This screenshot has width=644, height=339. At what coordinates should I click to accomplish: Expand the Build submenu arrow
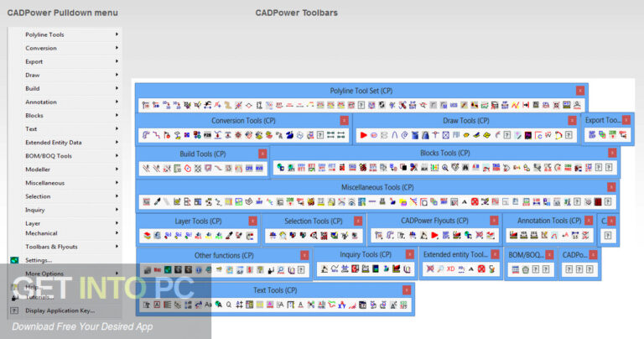[117, 88]
